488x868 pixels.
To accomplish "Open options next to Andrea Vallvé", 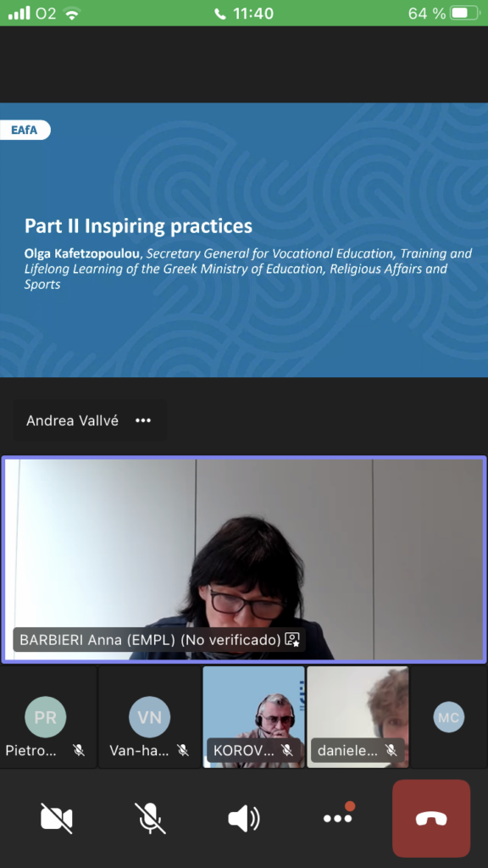I will click(142, 420).
